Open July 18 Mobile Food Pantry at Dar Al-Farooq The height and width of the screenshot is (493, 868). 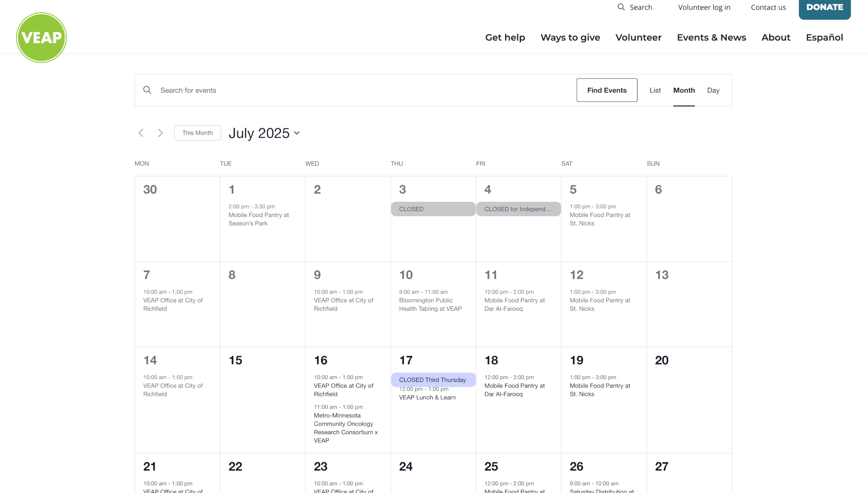[x=515, y=390]
